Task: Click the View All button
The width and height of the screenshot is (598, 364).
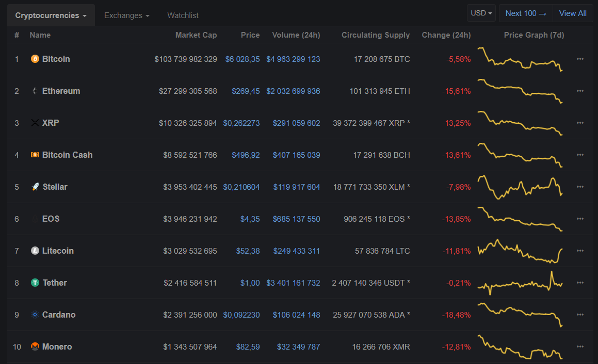Action: tap(573, 13)
